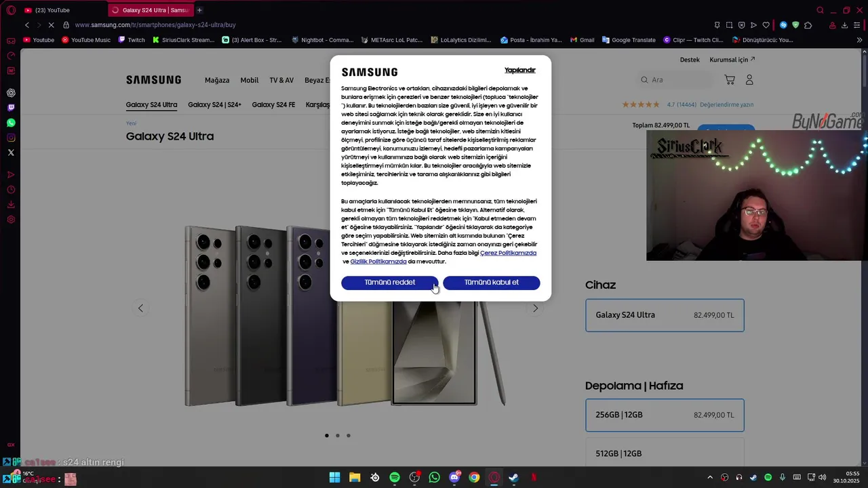The image size is (868, 488).
Task: Open the Gizlilik Politikamızda link
Action: (378, 262)
